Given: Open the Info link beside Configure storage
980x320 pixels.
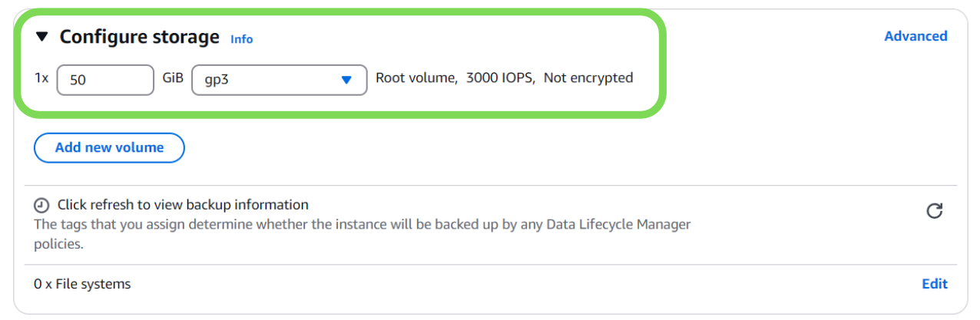Looking at the screenshot, I should (x=241, y=39).
